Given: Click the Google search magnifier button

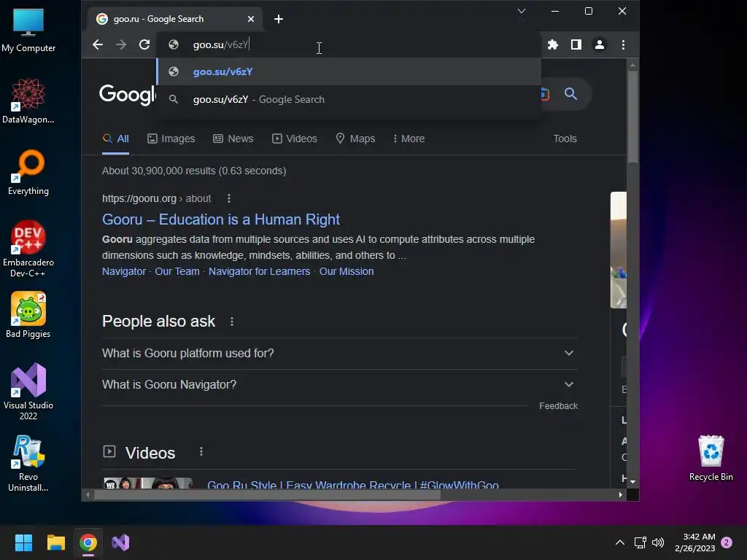Looking at the screenshot, I should tap(570, 94).
